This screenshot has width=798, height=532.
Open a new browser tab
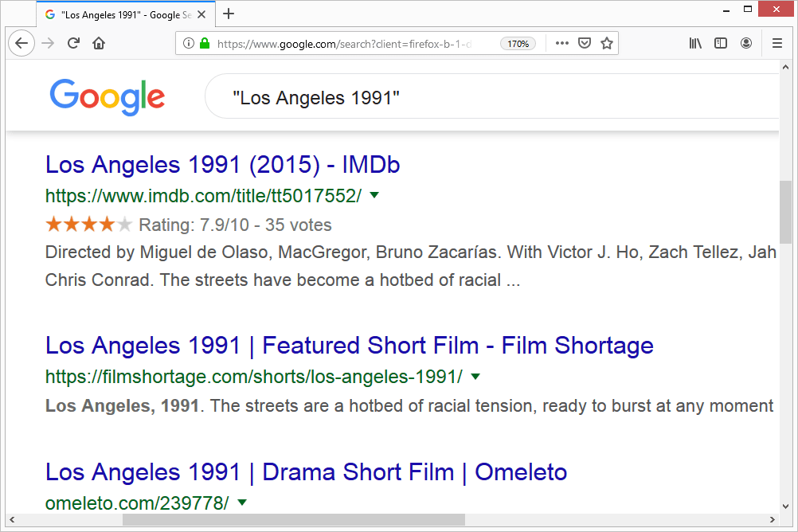pyautogui.click(x=229, y=14)
